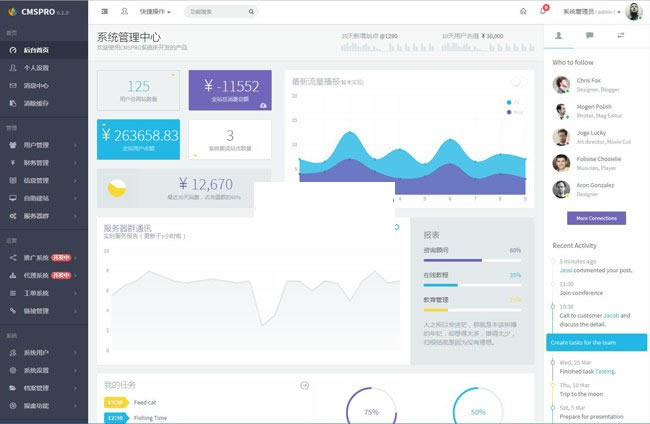650x424 pixels.
Task: Open the 快捷操作 dropdown
Action: click(155, 12)
